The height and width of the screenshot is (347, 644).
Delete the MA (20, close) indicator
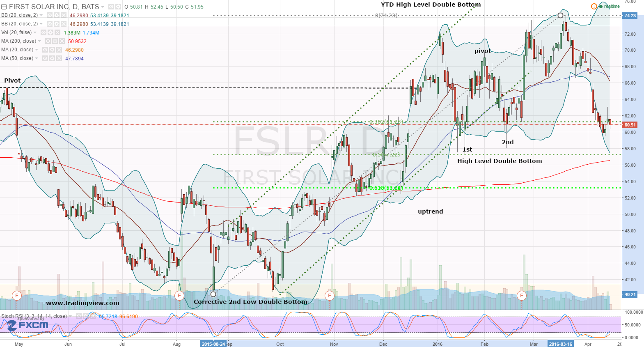[59, 50]
